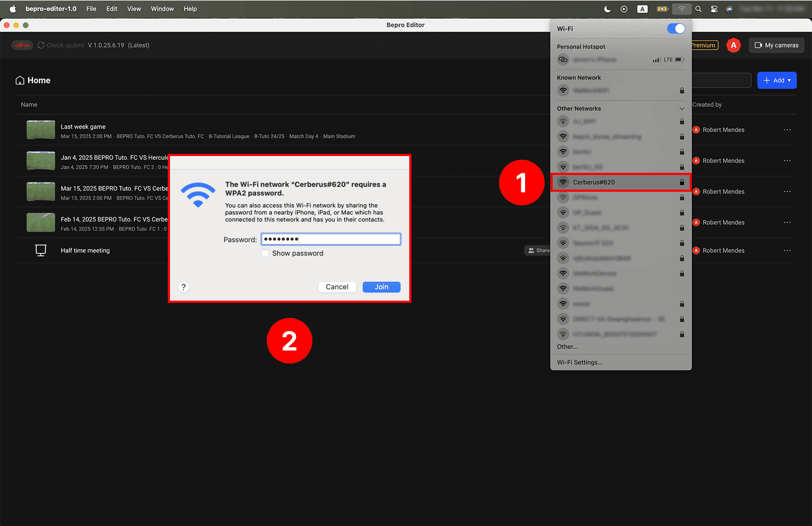Click the Known Network Wi-Fi icon
The height and width of the screenshot is (526, 812).
point(564,90)
